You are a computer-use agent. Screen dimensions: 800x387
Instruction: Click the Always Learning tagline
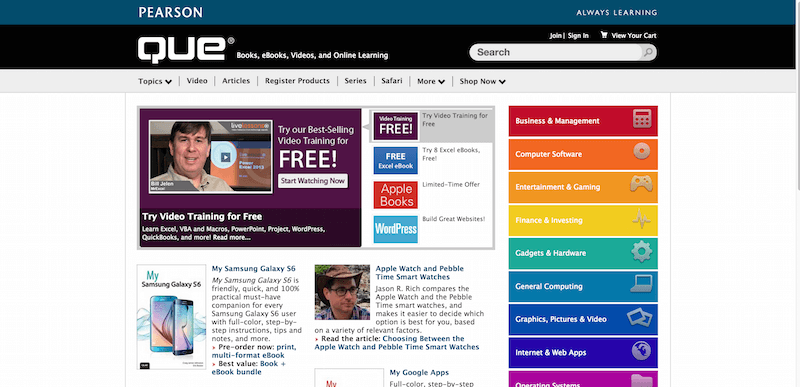pos(617,12)
